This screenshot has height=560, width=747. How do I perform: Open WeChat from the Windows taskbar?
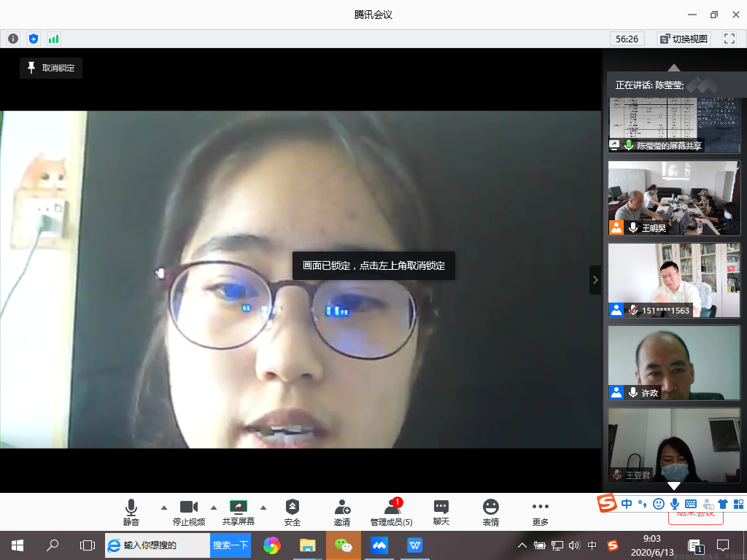tap(343, 545)
